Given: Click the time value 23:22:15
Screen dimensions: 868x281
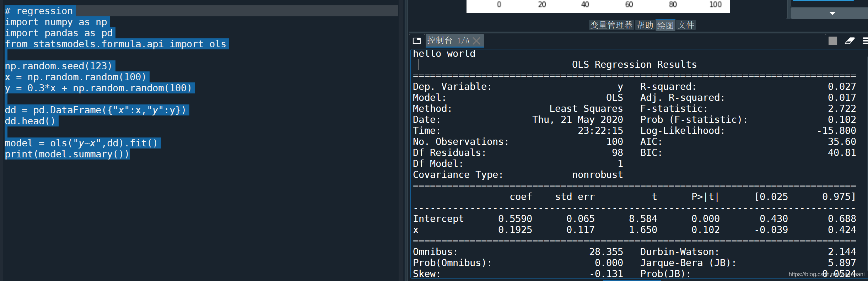Looking at the screenshot, I should (600, 131).
